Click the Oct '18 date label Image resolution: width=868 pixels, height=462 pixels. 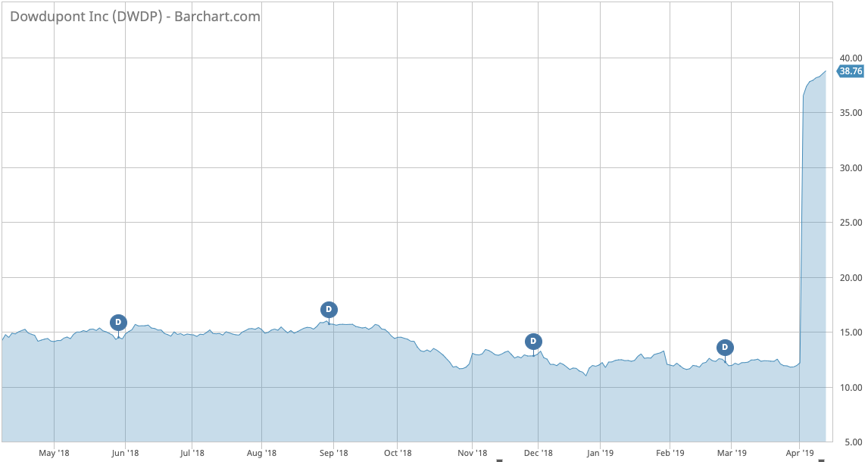coord(398,453)
